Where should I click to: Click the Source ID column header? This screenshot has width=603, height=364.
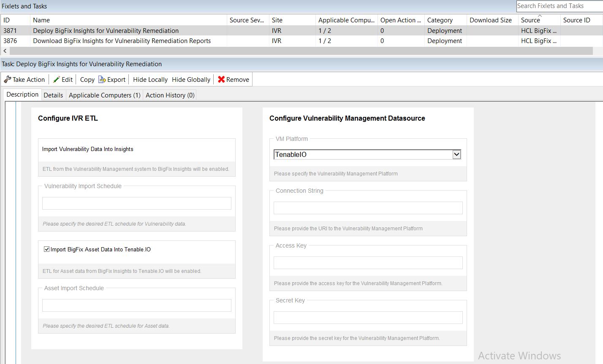[x=581, y=20]
